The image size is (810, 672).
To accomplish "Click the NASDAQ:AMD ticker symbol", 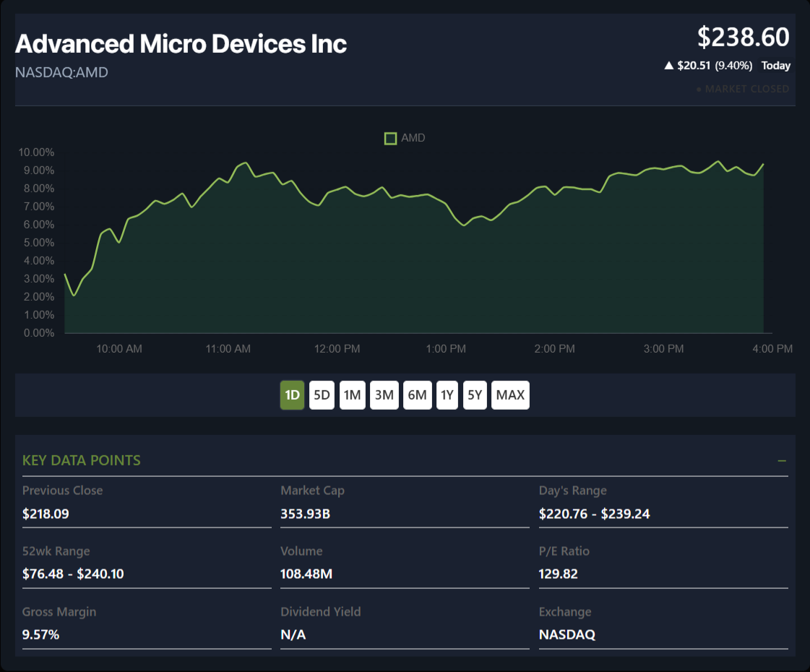I will [61, 73].
